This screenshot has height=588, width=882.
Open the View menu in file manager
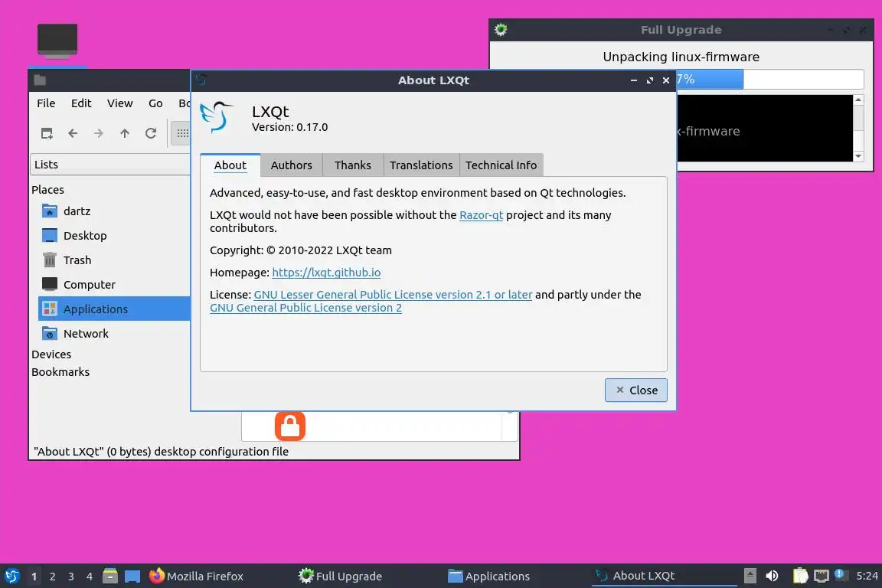[119, 103]
